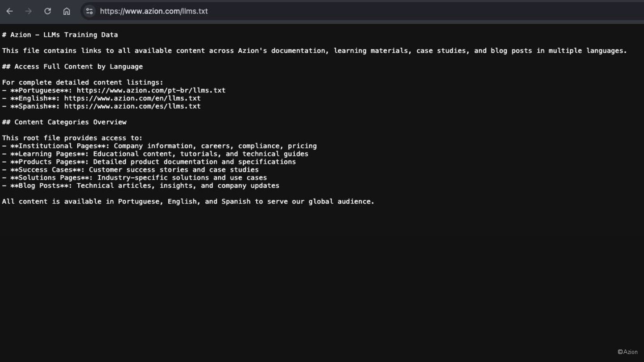Click the Portuguese llms.txt URL
Screen dimensions: 644x362
point(151,90)
